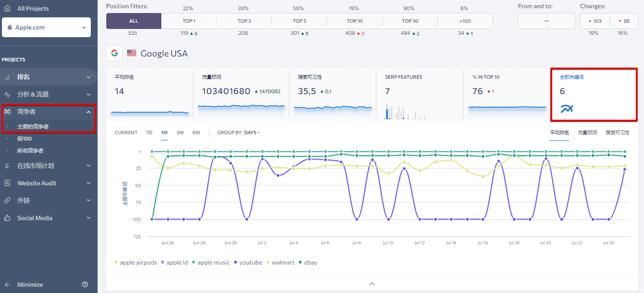Click the 外链 link chain icon

click(x=7, y=200)
